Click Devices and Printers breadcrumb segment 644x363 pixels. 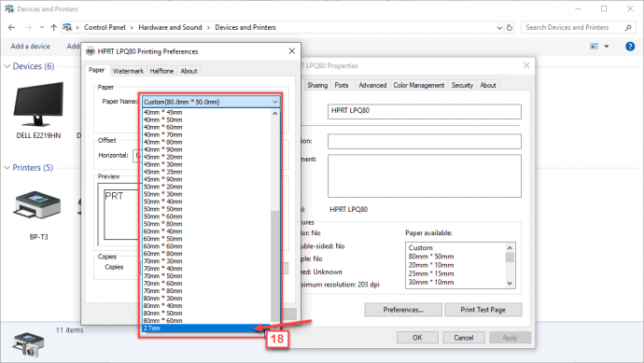(245, 27)
